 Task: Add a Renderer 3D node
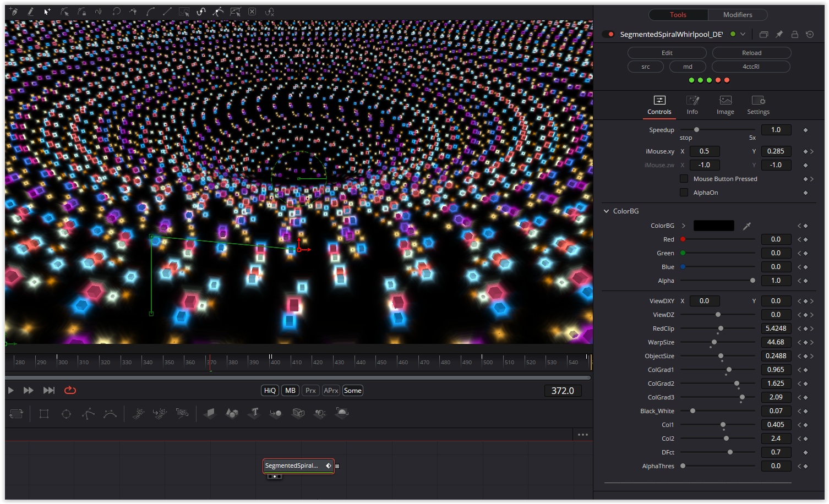click(342, 413)
